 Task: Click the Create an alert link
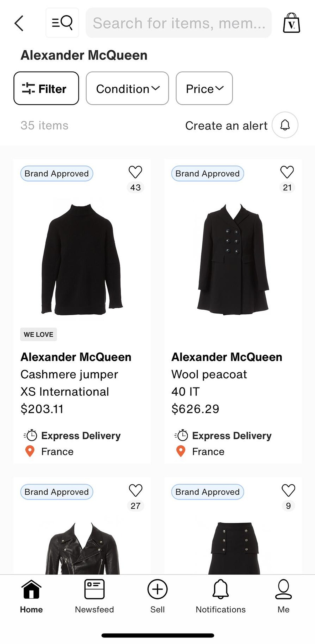(x=226, y=126)
